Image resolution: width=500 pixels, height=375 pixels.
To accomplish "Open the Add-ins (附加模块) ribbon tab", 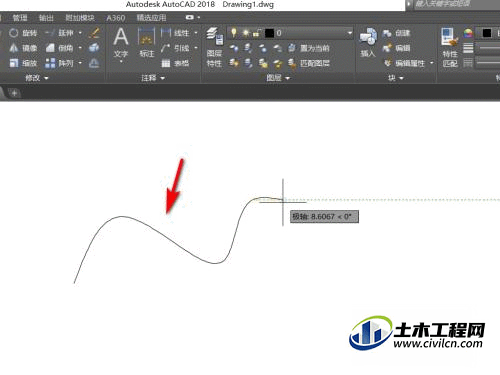I will (x=80, y=18).
